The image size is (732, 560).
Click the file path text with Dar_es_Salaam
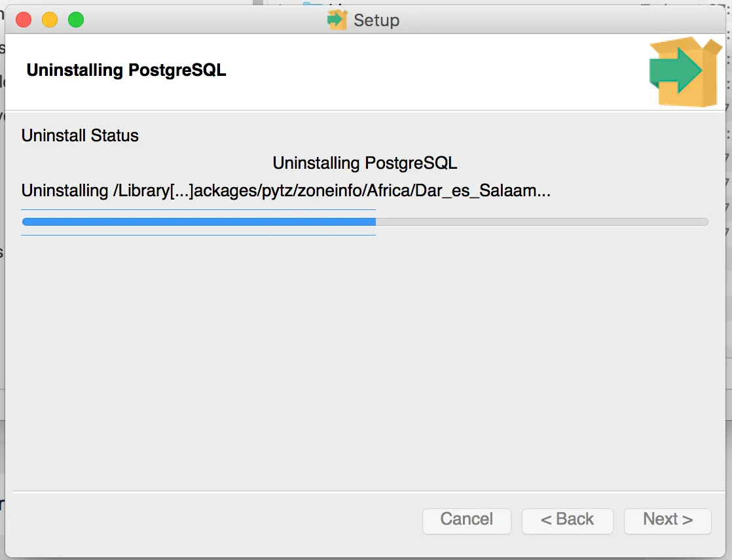pyautogui.click(x=285, y=191)
